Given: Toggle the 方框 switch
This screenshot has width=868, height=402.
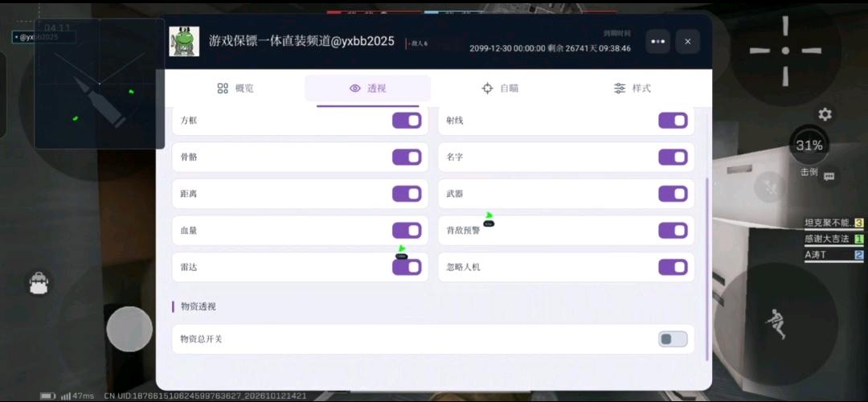Looking at the screenshot, I should point(407,120).
